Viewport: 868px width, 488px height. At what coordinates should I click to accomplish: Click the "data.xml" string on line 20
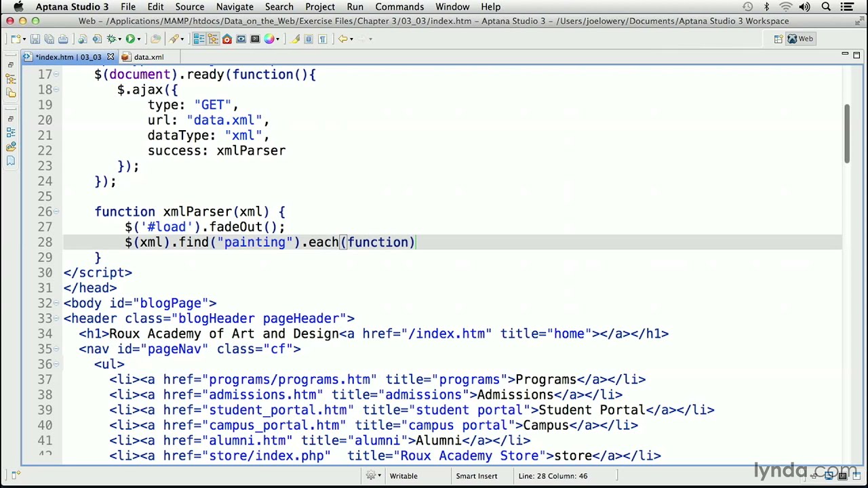[x=224, y=120]
